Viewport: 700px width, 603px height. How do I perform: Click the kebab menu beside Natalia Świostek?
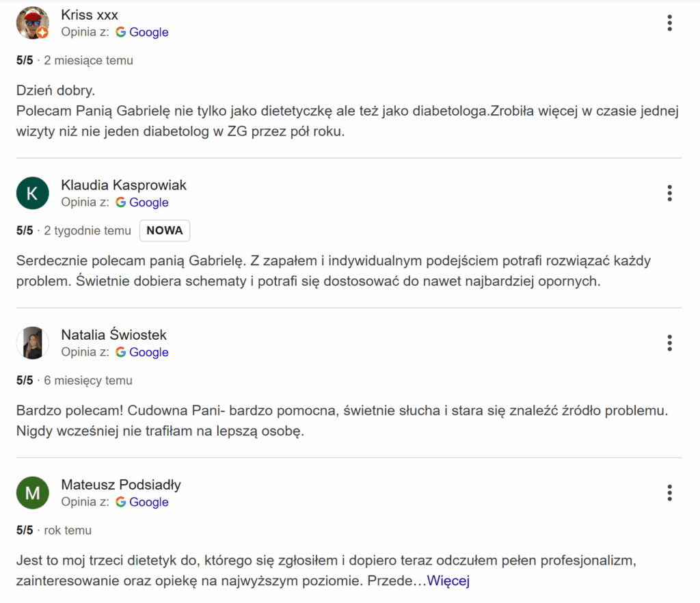pyautogui.click(x=669, y=343)
